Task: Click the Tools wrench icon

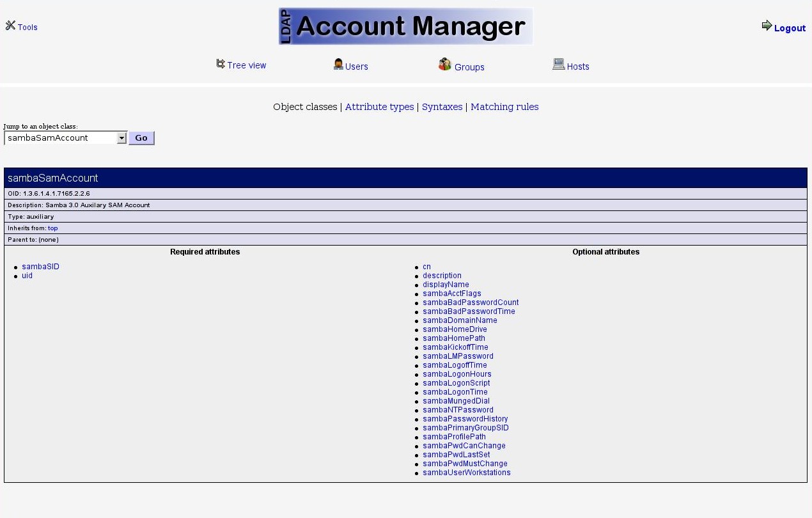Action: [10, 26]
